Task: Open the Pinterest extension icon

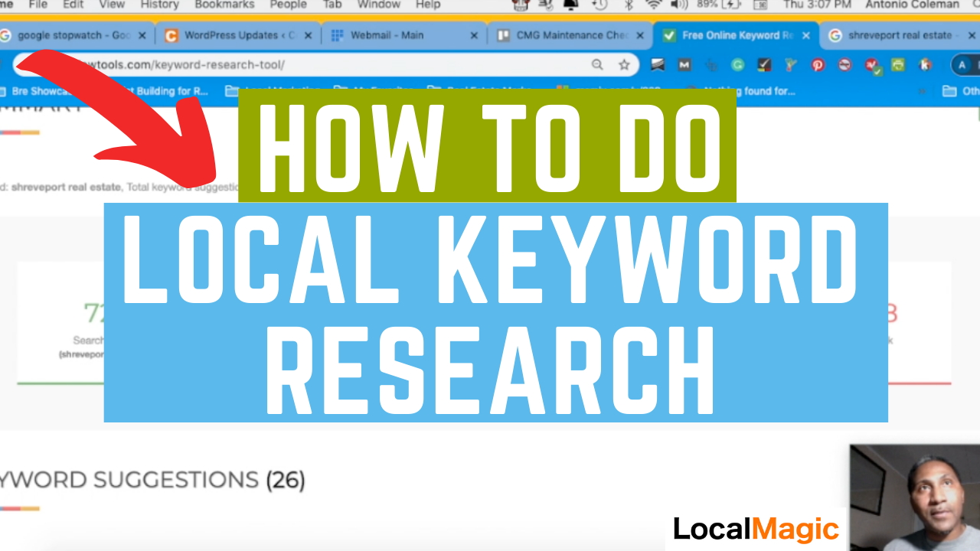Action: click(818, 65)
